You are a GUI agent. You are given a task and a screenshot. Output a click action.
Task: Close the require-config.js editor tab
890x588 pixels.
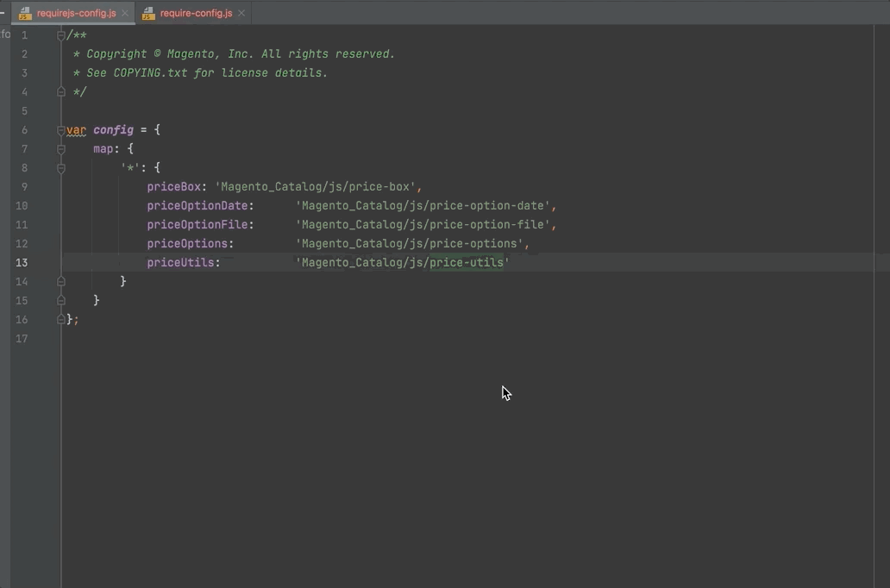tap(241, 13)
